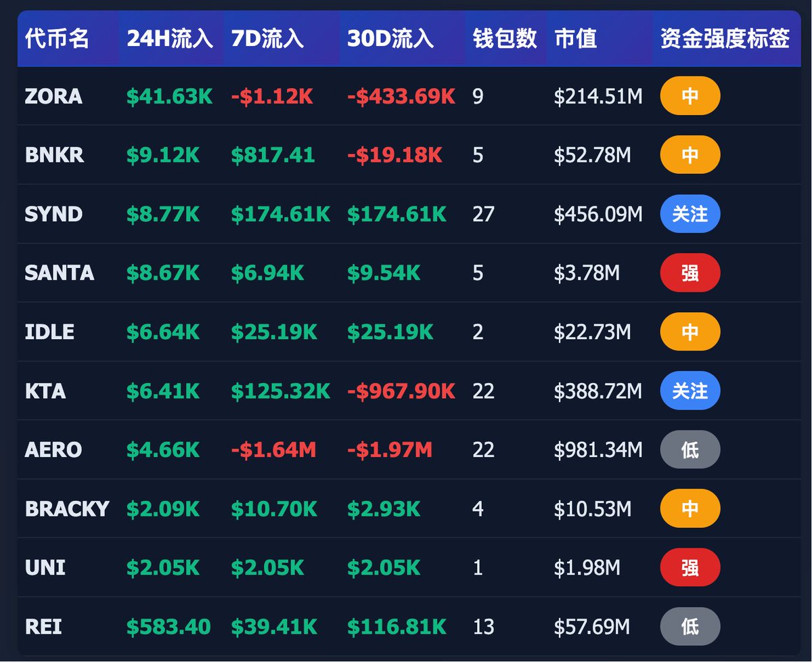Image resolution: width=812 pixels, height=662 pixels.
Task: Click the $4.66K 24H inflow value
Action: coord(163,449)
